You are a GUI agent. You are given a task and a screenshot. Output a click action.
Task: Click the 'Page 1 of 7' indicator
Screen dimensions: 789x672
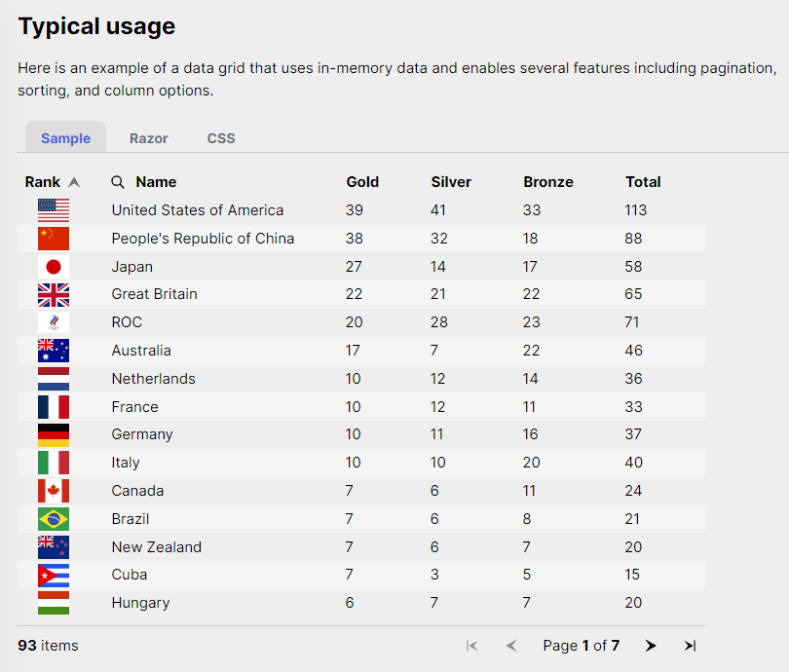tap(582, 646)
